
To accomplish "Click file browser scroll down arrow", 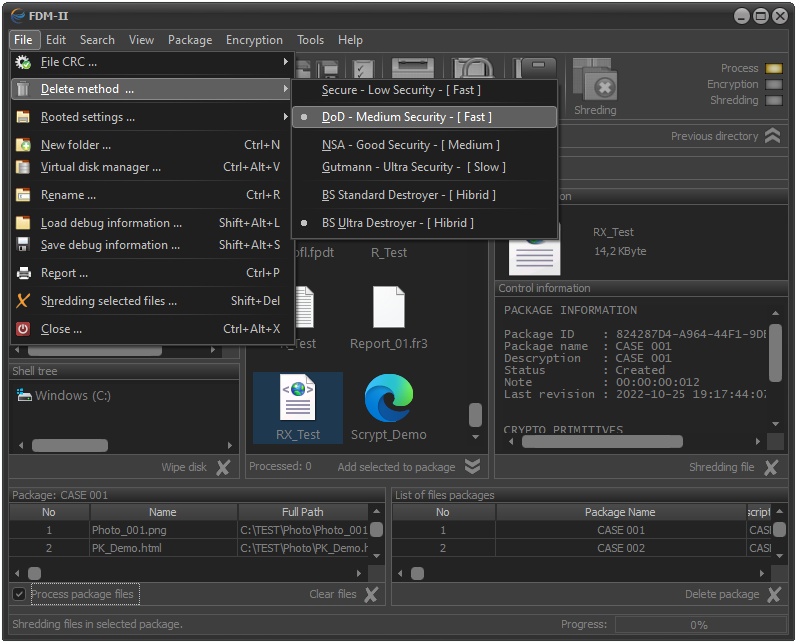I will point(475,437).
